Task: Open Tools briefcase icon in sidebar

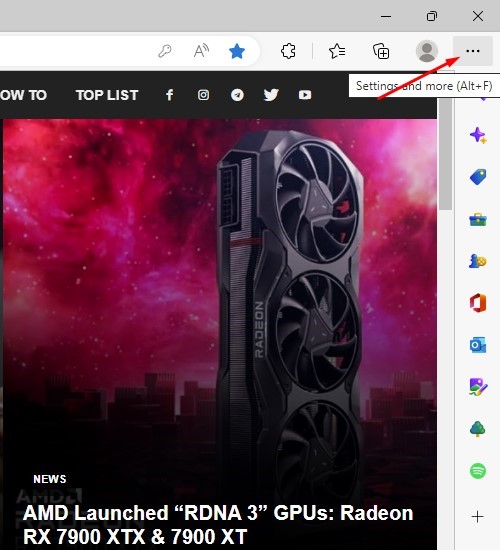Action: coord(478,220)
